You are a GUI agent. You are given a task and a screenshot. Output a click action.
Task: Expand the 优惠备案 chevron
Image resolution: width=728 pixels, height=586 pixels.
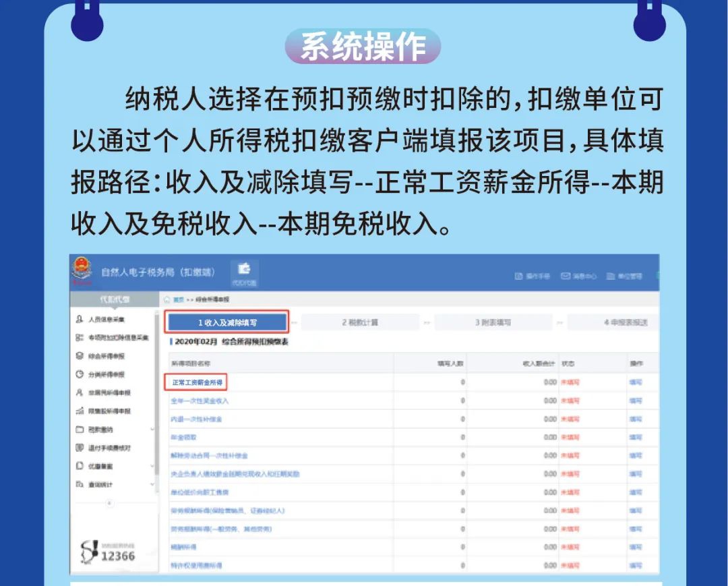click(152, 466)
